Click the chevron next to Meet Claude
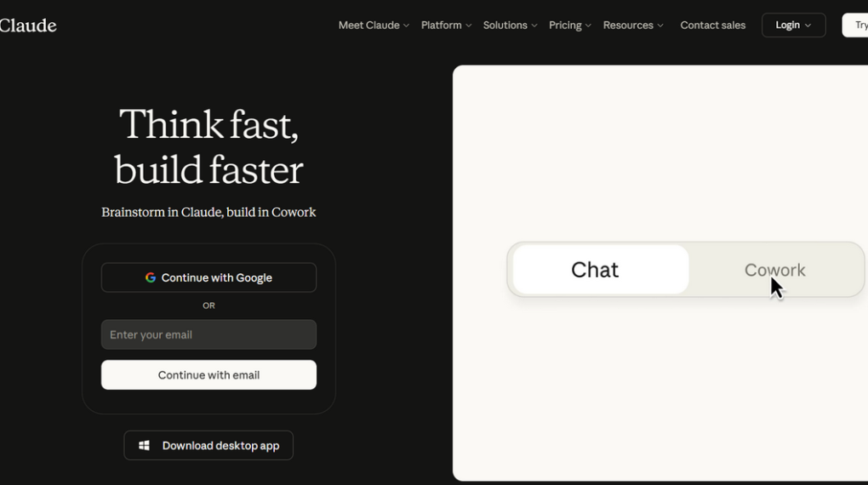The width and height of the screenshot is (868, 485). point(406,26)
